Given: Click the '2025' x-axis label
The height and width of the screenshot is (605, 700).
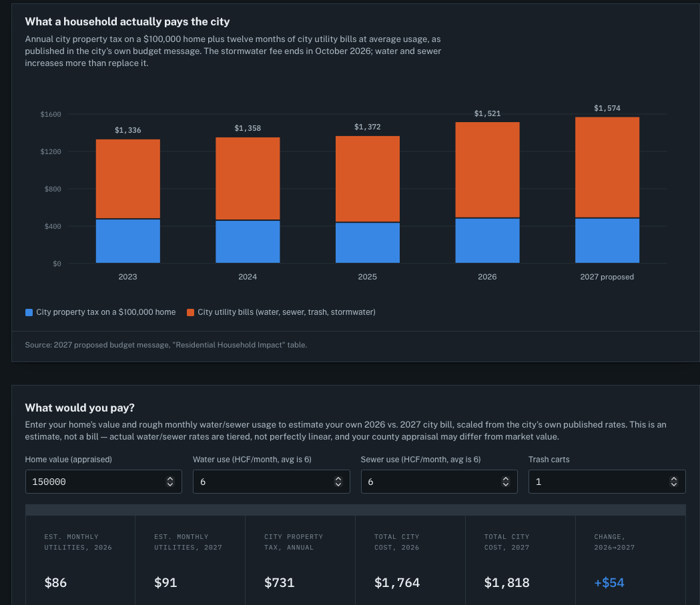Looking at the screenshot, I should [368, 277].
